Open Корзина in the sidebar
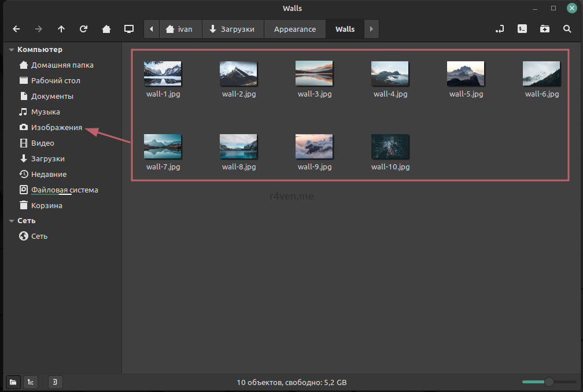 46,205
